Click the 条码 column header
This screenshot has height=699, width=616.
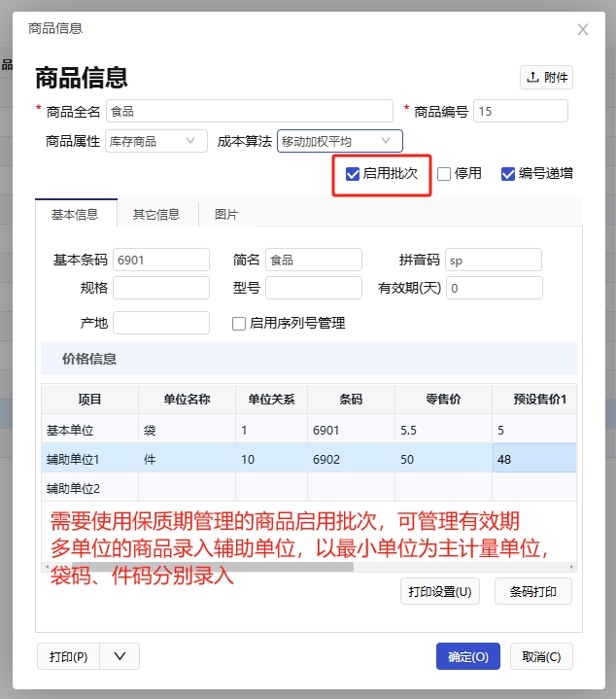point(351,399)
